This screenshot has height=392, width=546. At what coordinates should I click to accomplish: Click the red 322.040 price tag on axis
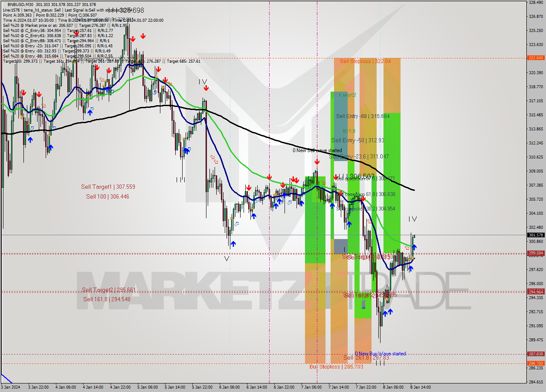[x=536, y=58]
